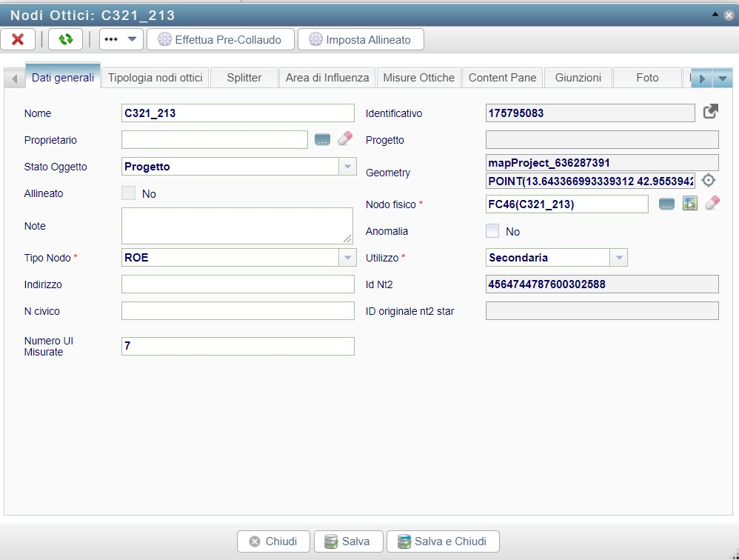Click the Salva button
Viewport: 739px width, 560px height.
pyautogui.click(x=347, y=541)
